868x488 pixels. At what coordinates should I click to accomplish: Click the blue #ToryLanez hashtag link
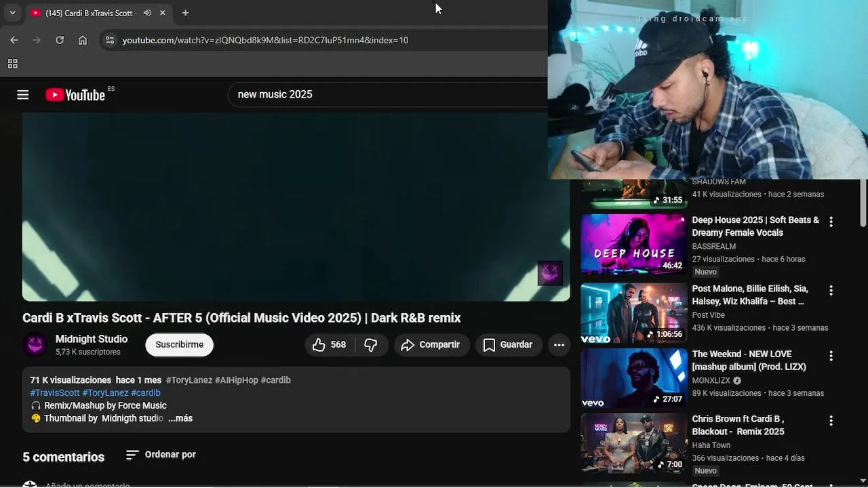coord(105,393)
